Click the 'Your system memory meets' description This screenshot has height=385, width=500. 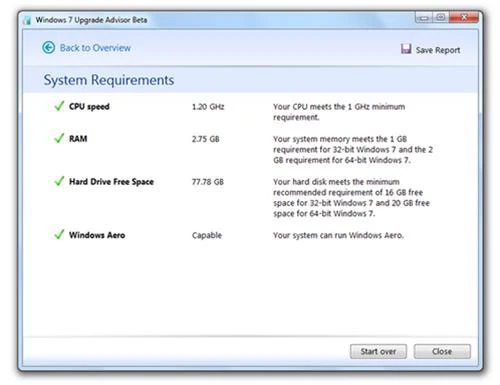click(353, 149)
